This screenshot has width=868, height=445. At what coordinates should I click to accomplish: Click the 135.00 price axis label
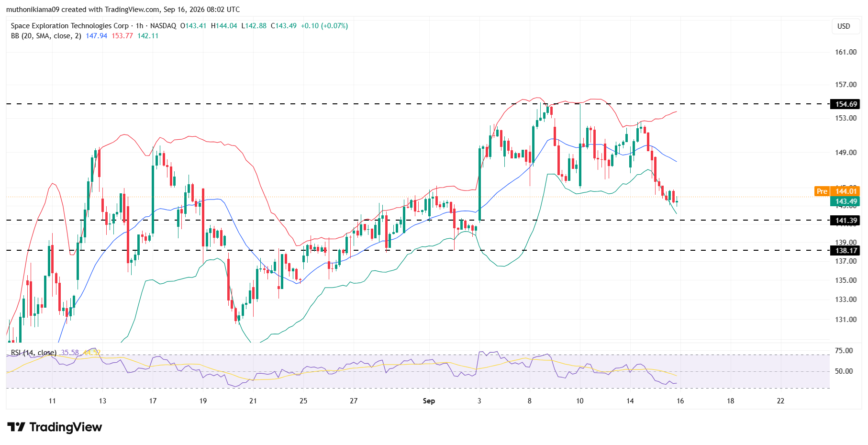846,280
